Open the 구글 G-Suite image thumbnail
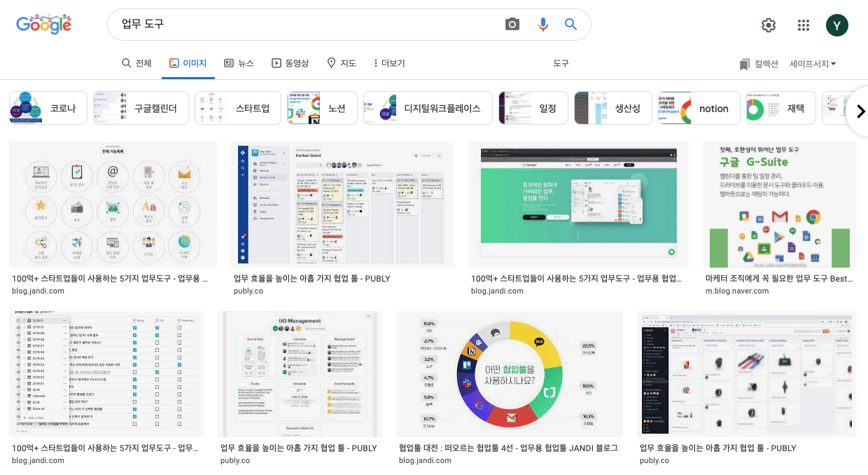868x475 pixels. [780, 205]
